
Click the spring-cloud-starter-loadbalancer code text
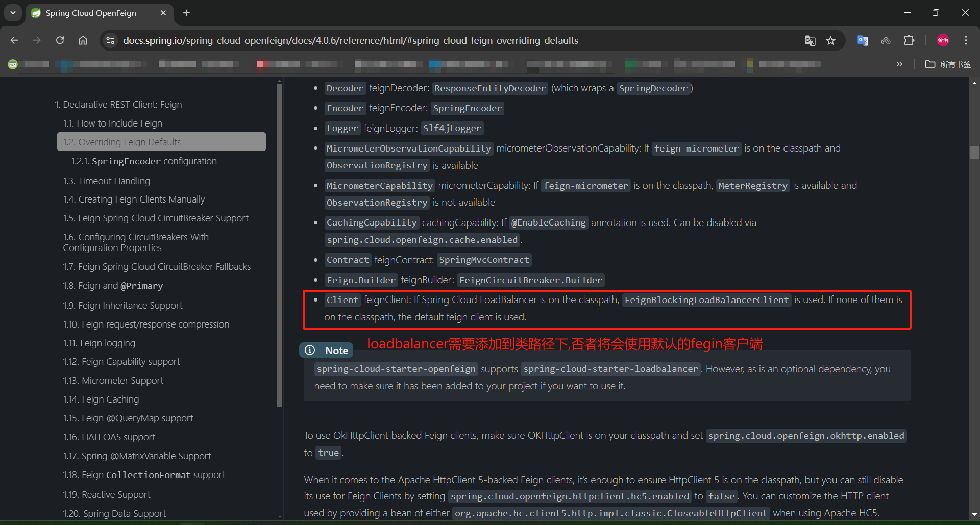610,369
